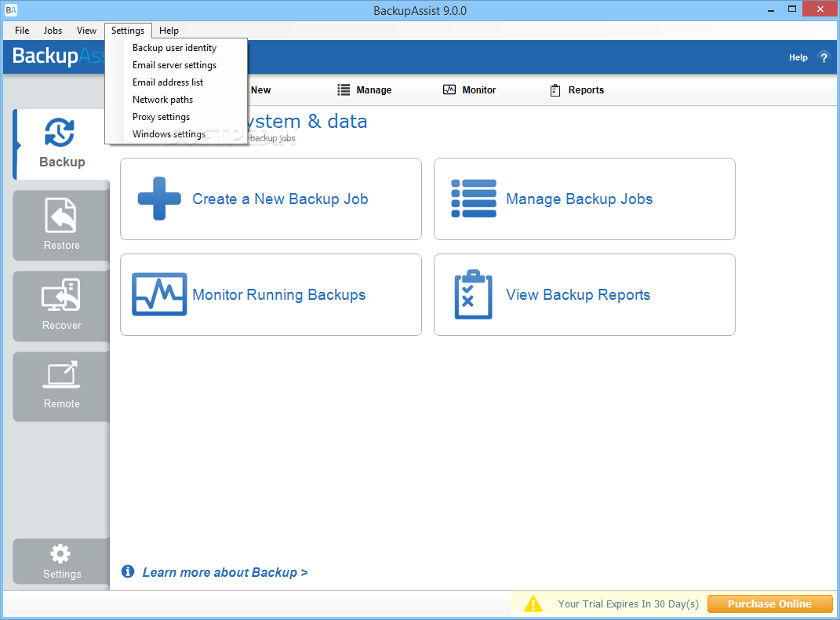Open the Remote sidebar section

point(61,386)
